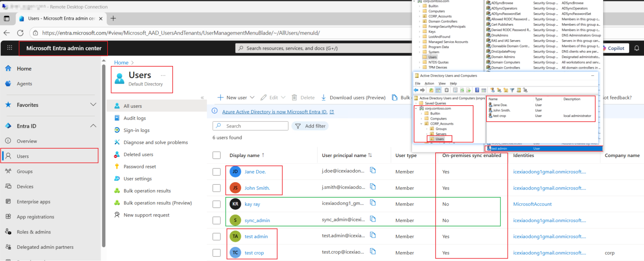Image resolution: width=644 pixels, height=261 pixels.
Task: Open the test admin user link
Action: 256,237
